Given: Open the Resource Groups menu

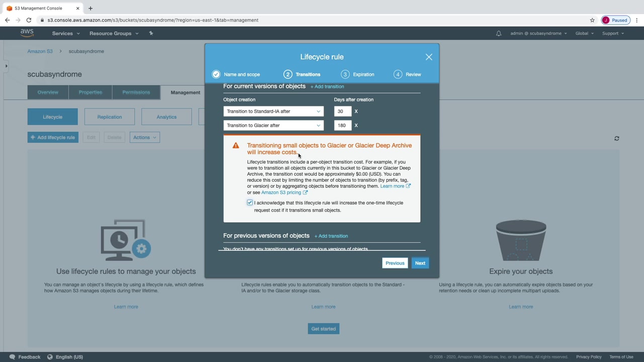Looking at the screenshot, I should [113, 33].
